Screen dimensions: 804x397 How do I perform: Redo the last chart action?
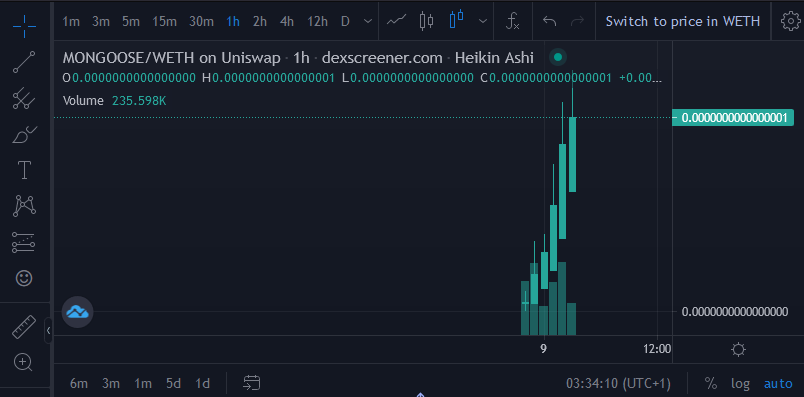tap(577, 21)
